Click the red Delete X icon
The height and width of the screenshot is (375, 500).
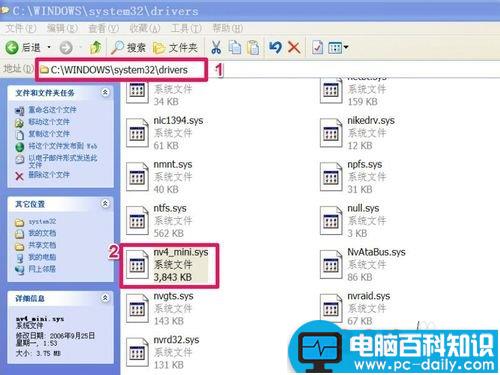coord(294,47)
